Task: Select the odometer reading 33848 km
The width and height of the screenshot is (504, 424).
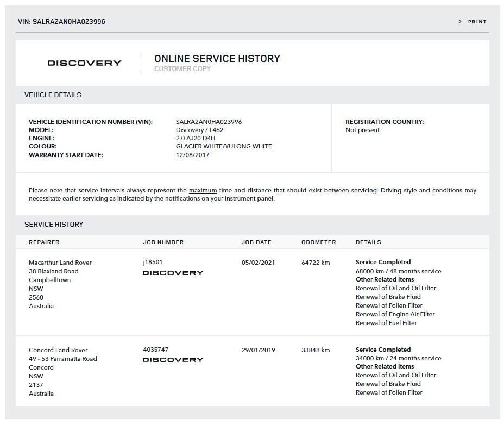Action: click(316, 350)
